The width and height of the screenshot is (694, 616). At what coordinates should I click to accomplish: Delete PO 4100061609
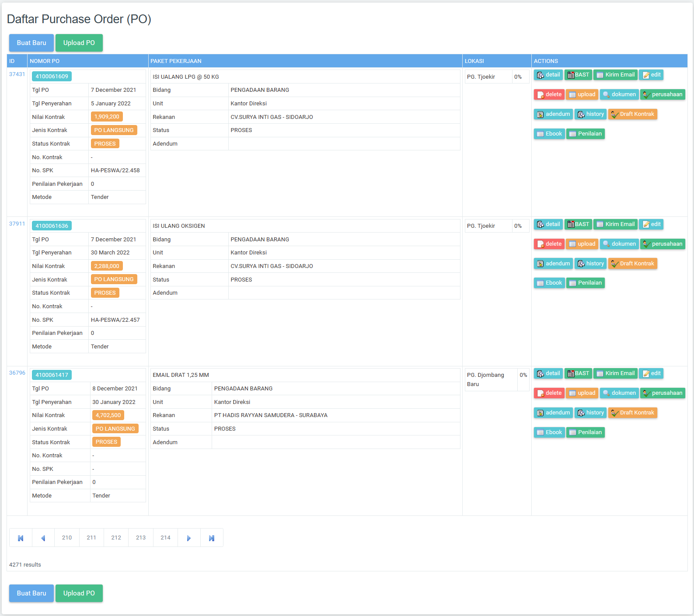point(549,94)
